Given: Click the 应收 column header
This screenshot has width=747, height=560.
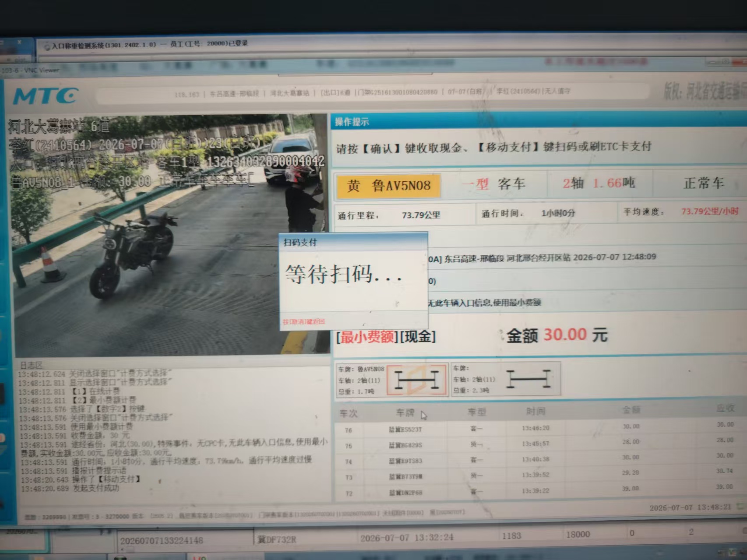Looking at the screenshot, I should tap(725, 408).
